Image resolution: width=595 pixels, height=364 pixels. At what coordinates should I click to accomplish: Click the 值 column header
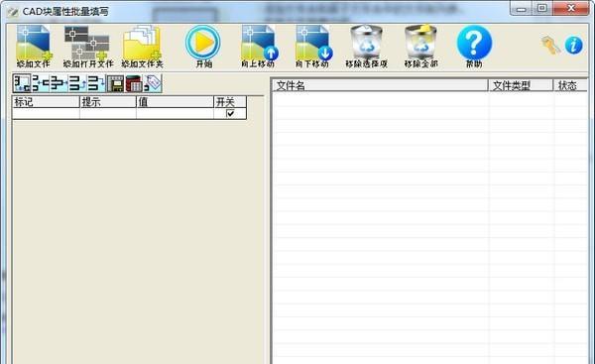(175, 102)
